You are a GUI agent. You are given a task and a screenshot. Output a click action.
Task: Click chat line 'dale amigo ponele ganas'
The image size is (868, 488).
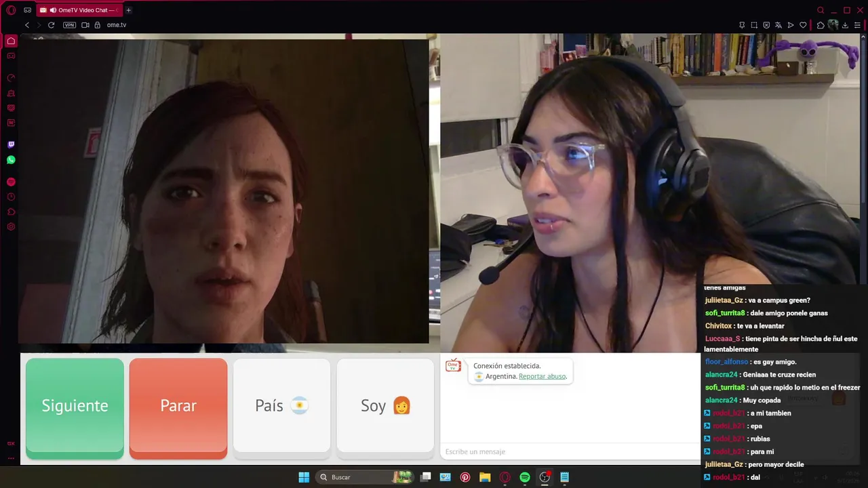click(788, 313)
